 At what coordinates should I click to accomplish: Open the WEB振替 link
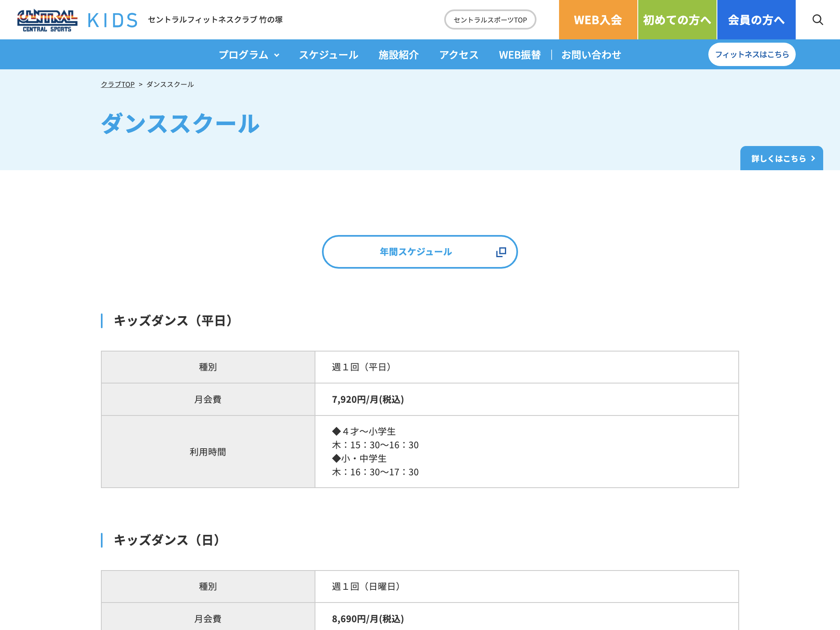coord(520,55)
